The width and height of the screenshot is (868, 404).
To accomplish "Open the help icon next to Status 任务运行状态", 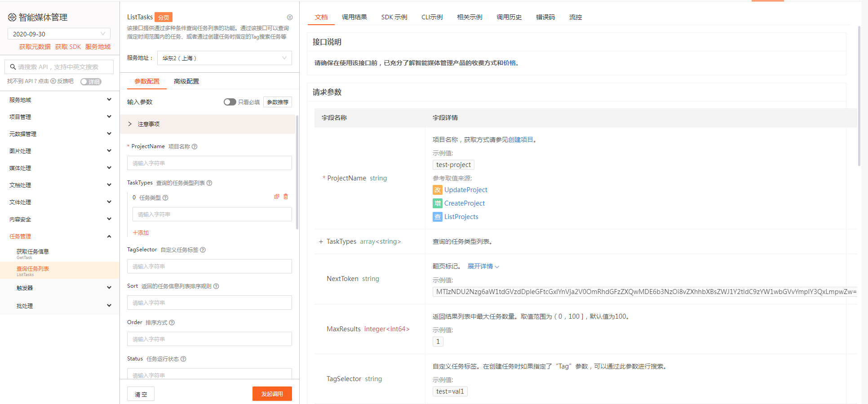I will [183, 359].
